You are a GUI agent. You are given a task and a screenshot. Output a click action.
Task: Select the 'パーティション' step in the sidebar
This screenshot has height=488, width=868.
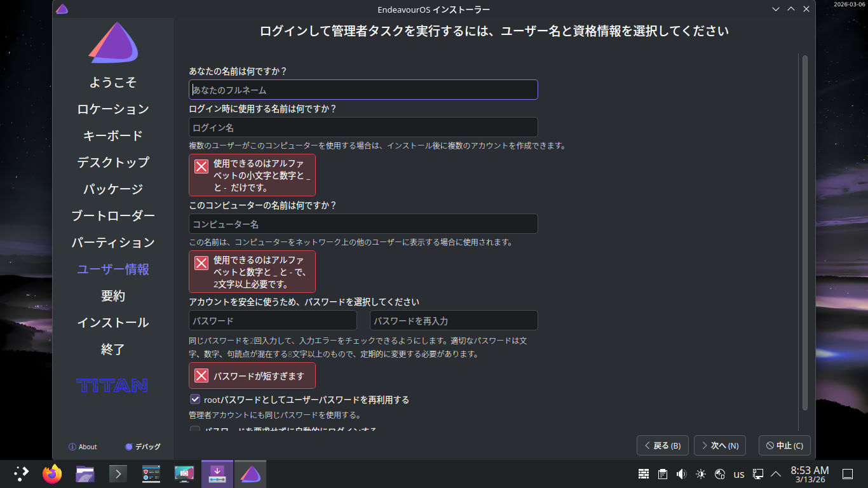pos(113,243)
